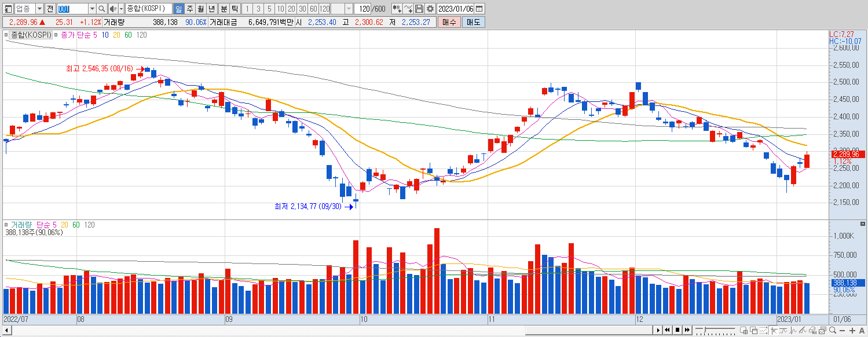Image resolution: width=868 pixels, height=337 pixels.
Task: Click the 거래량 단순 volume label
Action: coord(30,225)
